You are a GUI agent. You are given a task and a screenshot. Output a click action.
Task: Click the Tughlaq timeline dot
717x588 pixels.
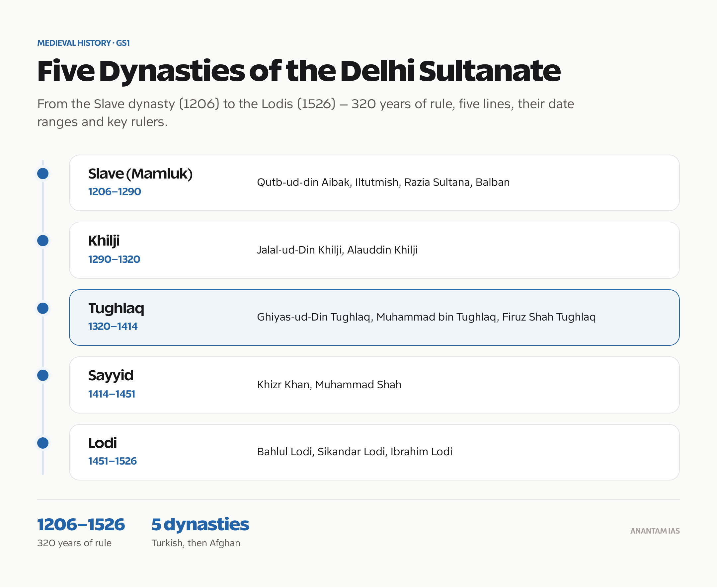[x=43, y=308]
